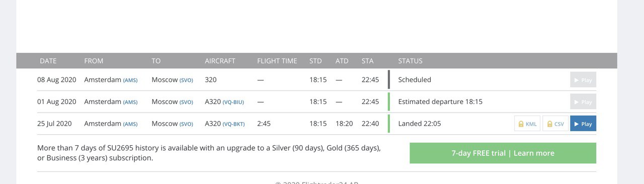
Task: Select the 01 Aug 2020 date cell
Action: 57,102
